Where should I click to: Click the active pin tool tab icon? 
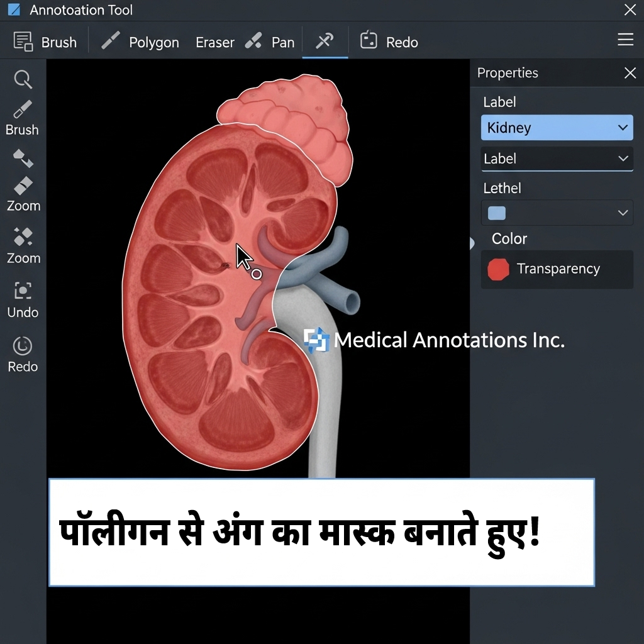click(325, 41)
